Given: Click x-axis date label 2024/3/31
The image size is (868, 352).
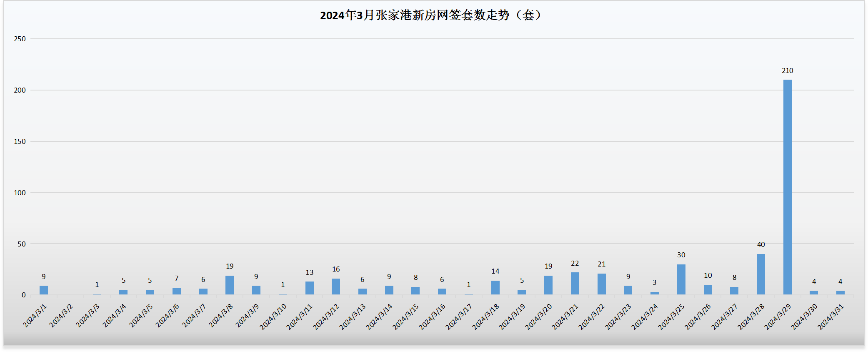Looking at the screenshot, I should click(831, 317).
